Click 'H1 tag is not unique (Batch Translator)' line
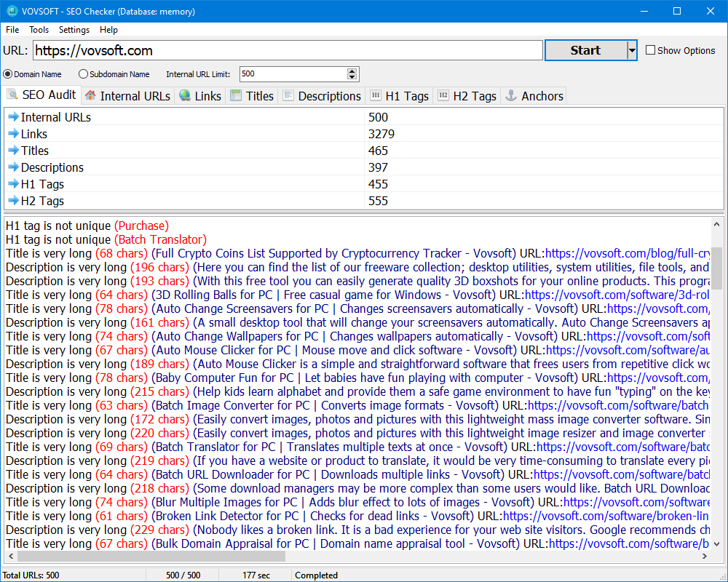 click(x=106, y=239)
